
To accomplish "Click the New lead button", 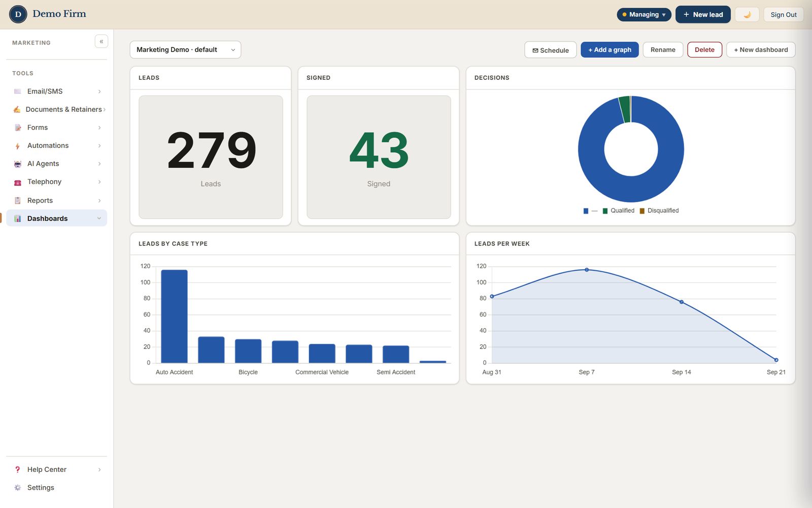I will pyautogui.click(x=703, y=15).
